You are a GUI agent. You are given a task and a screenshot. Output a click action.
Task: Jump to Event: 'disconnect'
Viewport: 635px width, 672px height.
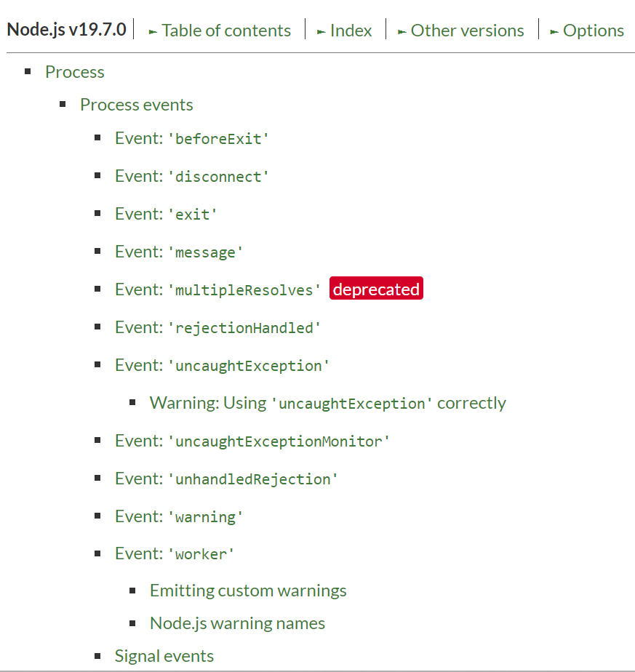[x=191, y=176]
